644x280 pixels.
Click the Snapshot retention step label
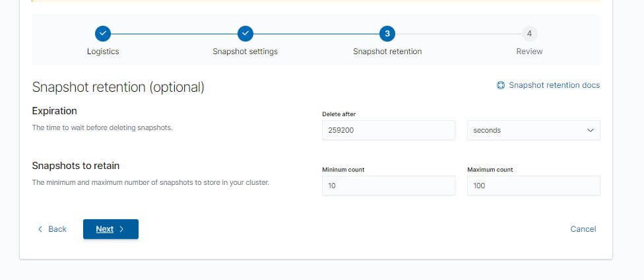coord(387,52)
